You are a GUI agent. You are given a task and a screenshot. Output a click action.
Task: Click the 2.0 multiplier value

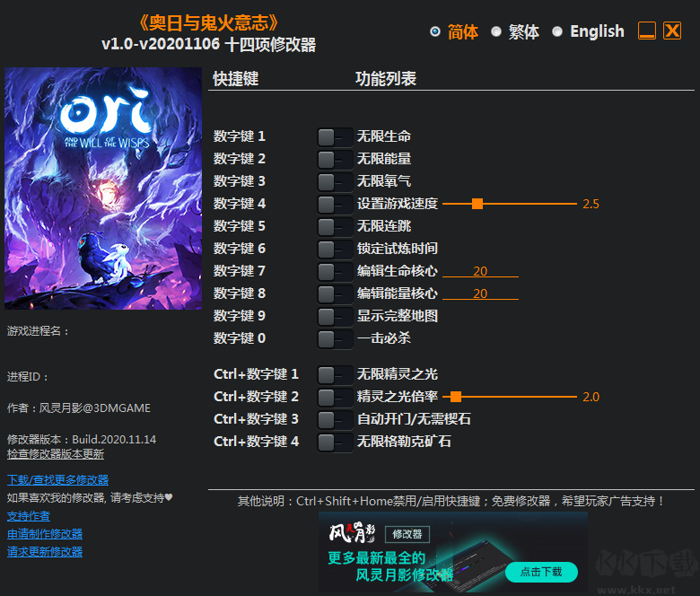pos(591,397)
